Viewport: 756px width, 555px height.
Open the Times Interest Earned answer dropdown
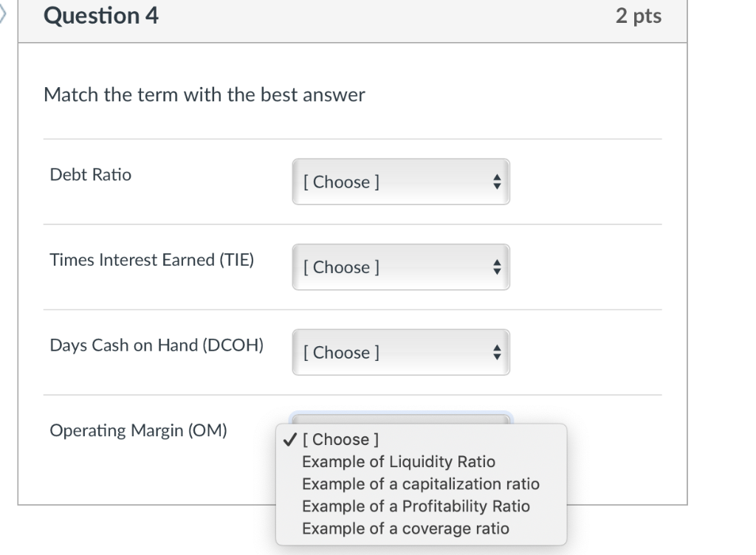click(401, 267)
